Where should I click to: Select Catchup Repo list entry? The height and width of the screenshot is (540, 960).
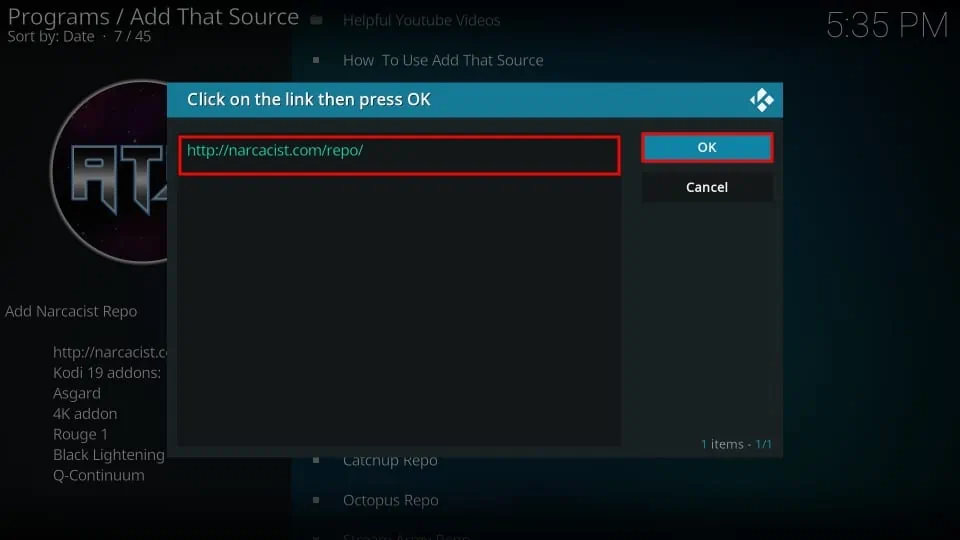pyautogui.click(x=390, y=461)
